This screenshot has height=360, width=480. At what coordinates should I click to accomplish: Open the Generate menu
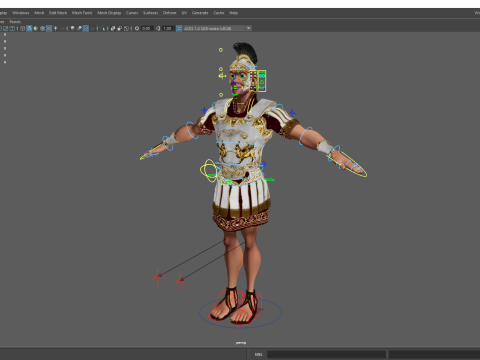coord(200,13)
